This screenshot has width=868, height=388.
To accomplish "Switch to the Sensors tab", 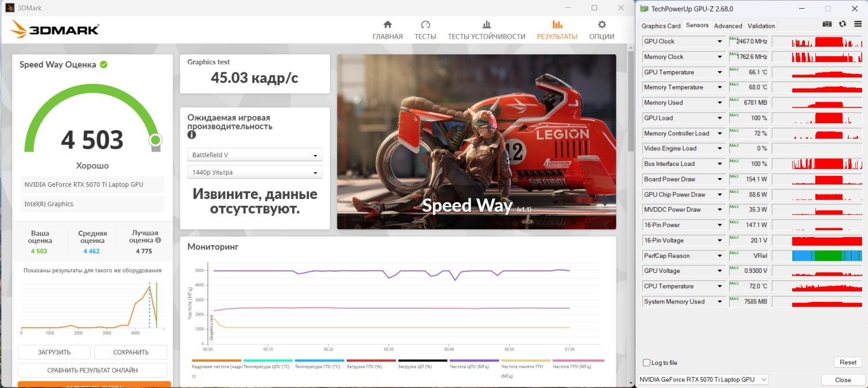I will (x=697, y=25).
